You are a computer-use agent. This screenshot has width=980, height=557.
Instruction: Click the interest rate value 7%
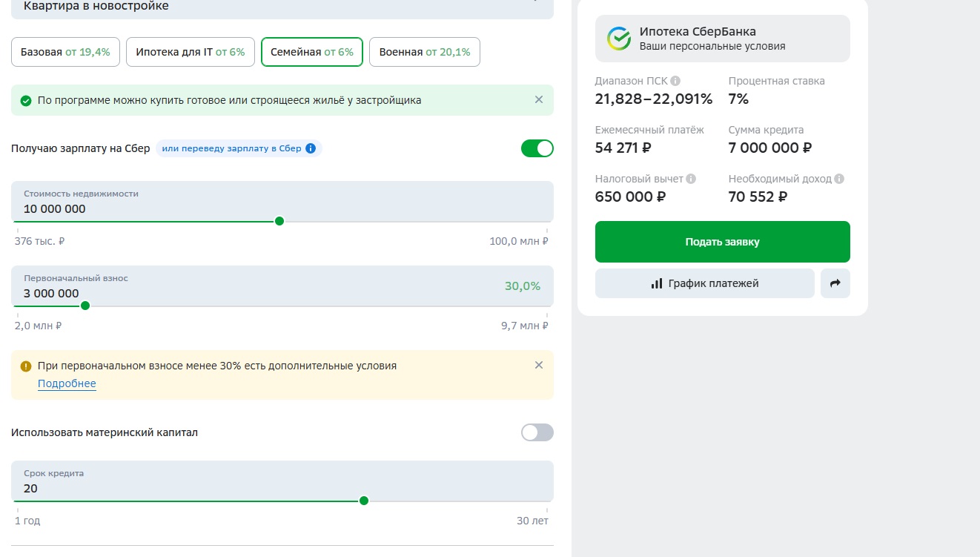click(x=739, y=99)
